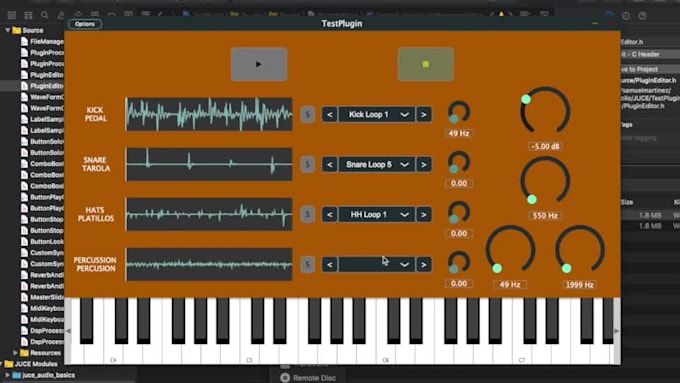
Task: Click the Snare Tarola small knob
Action: pyautogui.click(x=459, y=162)
